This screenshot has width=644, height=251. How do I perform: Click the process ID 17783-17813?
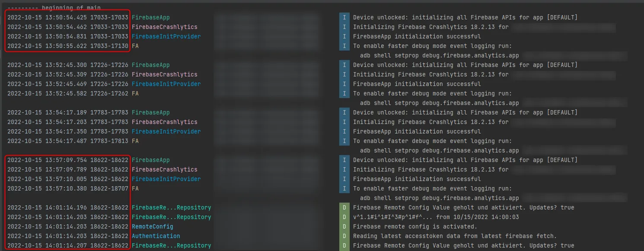tap(109, 141)
